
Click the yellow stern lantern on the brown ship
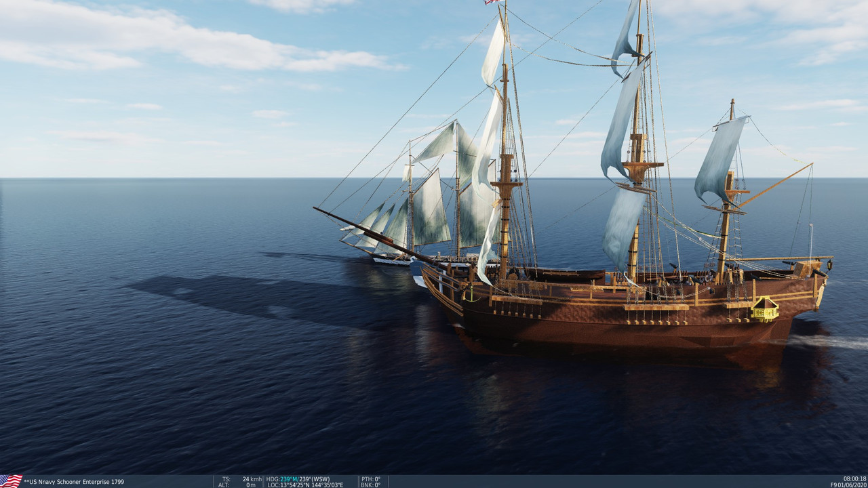click(764, 309)
